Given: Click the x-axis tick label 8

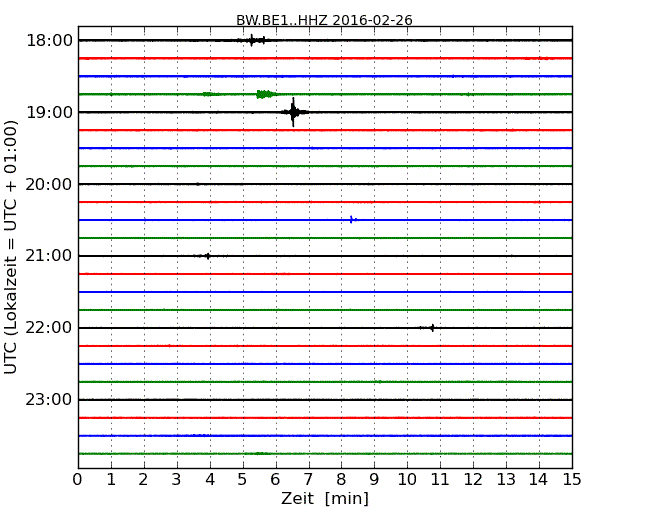Looking at the screenshot, I should click(341, 479).
